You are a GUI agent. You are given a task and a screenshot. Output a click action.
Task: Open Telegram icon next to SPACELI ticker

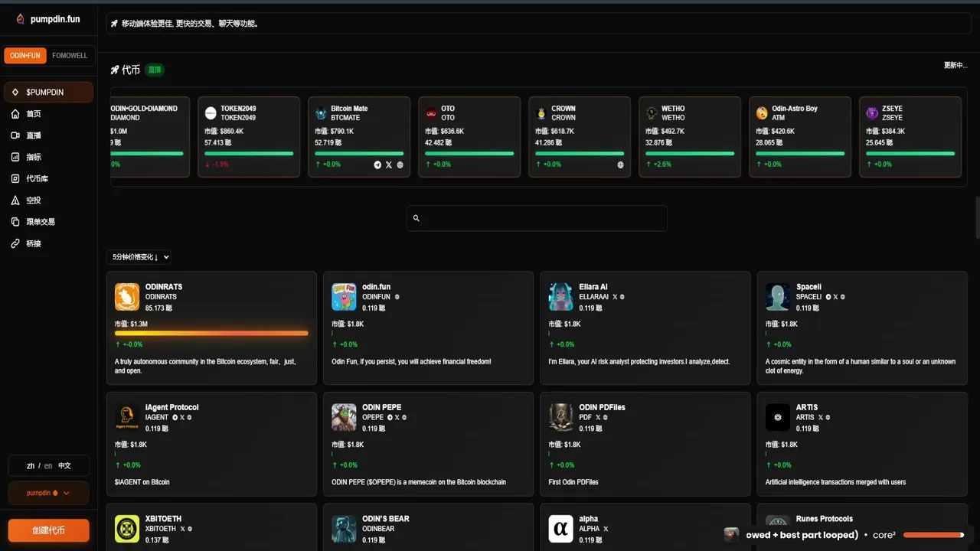click(828, 297)
